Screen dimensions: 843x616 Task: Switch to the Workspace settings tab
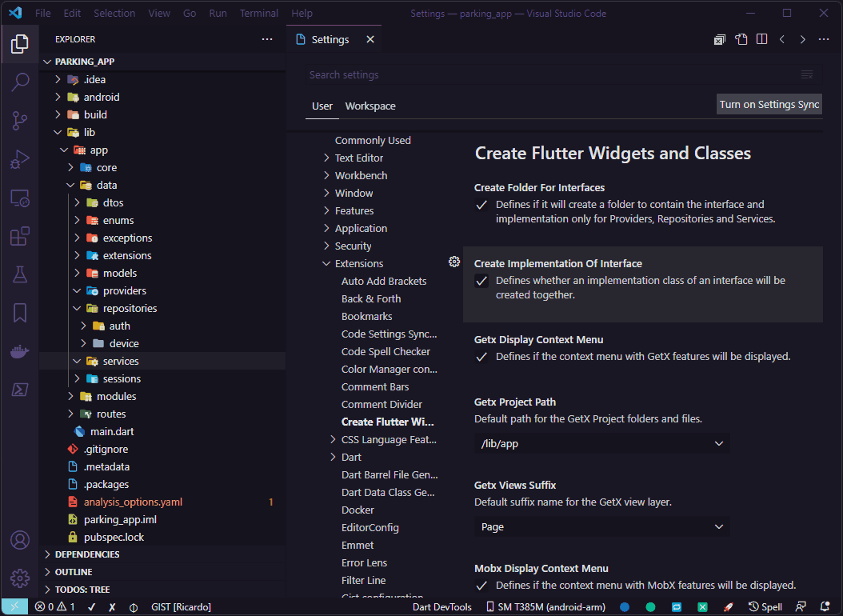coord(370,106)
